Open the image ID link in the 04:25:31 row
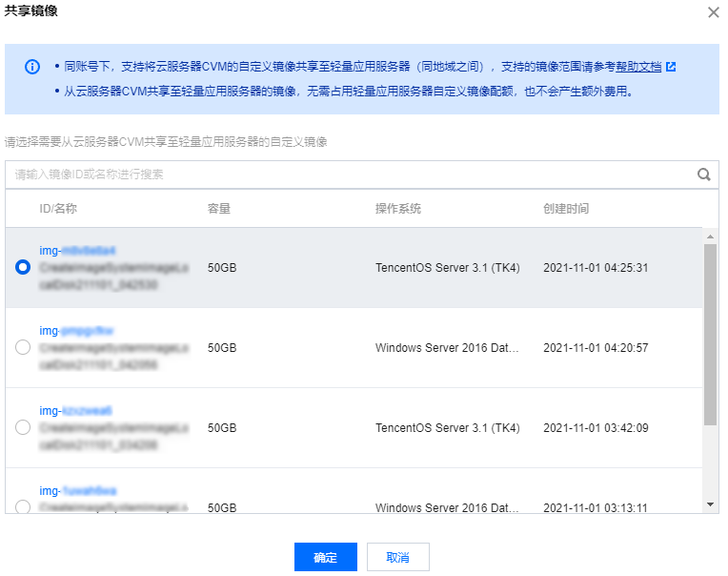Image resolution: width=728 pixels, height=576 pixels. [77, 251]
